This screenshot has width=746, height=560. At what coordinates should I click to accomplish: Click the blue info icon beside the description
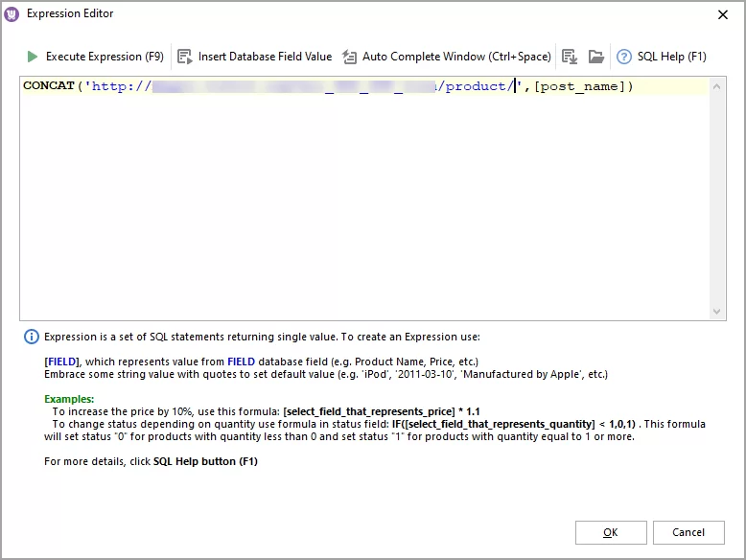click(x=32, y=337)
